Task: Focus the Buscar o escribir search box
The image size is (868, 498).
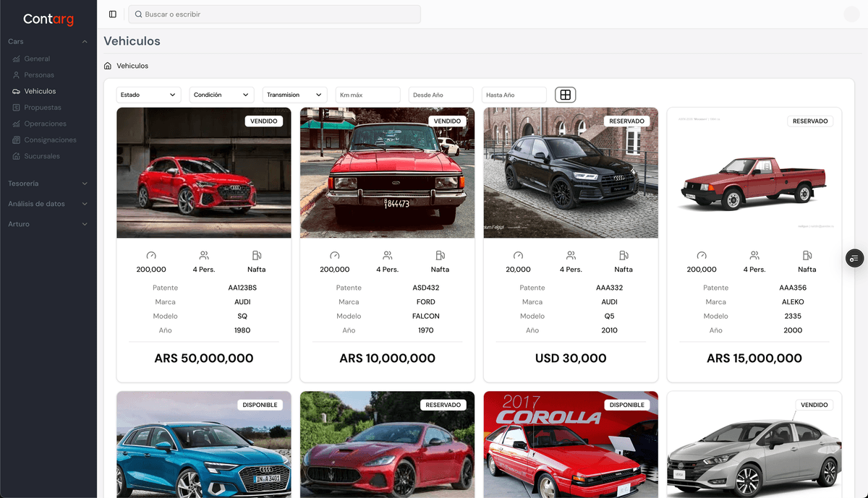Action: pyautogui.click(x=274, y=14)
